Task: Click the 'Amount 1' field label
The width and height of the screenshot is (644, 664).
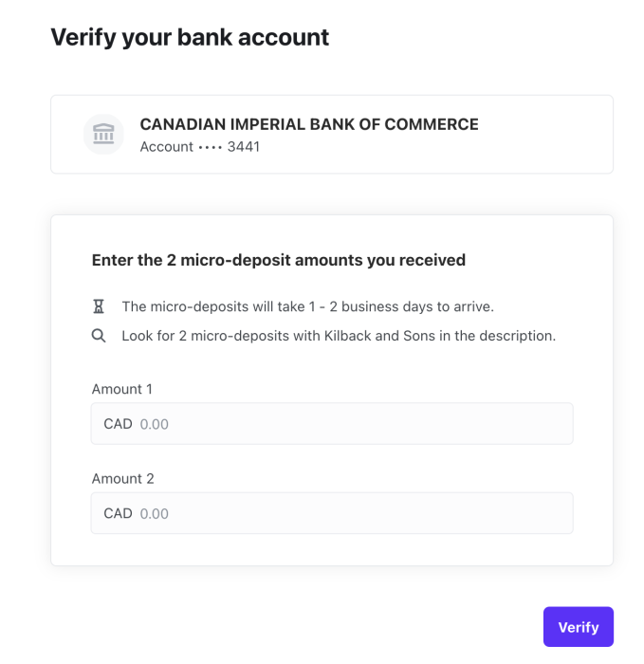Action: (121, 389)
